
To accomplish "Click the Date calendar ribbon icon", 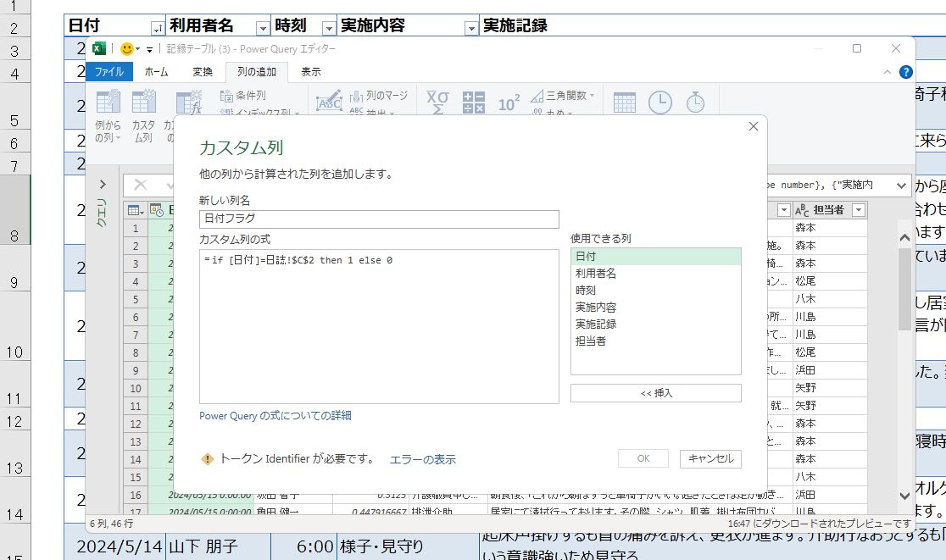I will coord(625,103).
